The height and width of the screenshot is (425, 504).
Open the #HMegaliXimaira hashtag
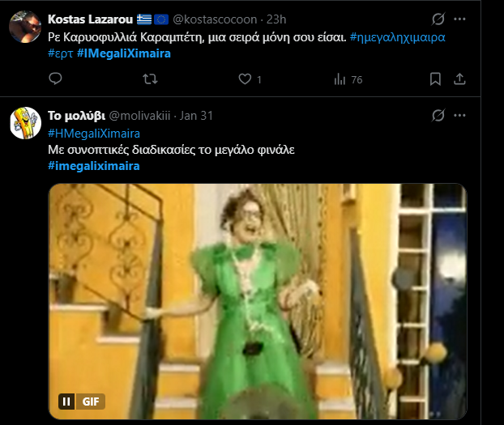94,133
